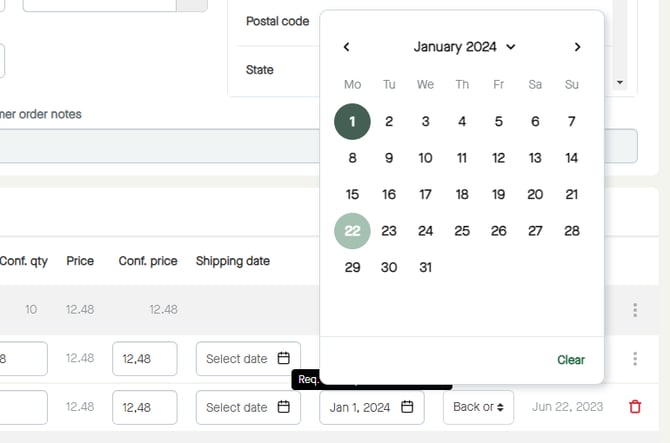Open the January 2024 month selector
This screenshot has height=443, width=670.
pyautogui.click(x=464, y=47)
